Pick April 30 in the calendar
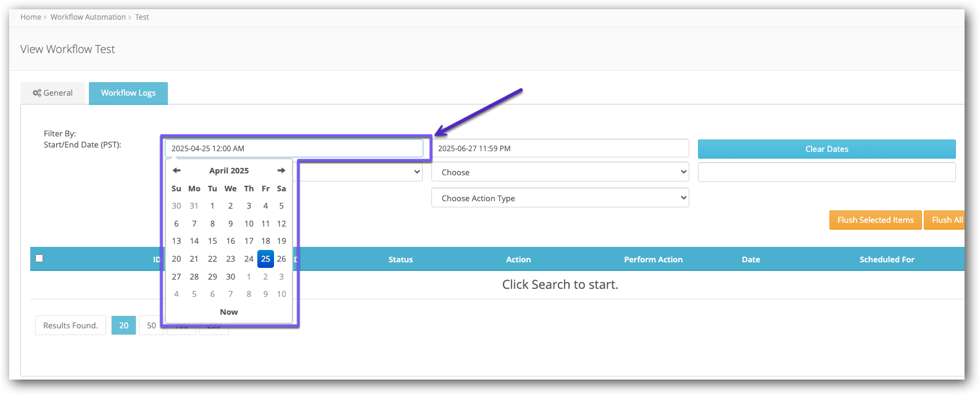Image resolution: width=980 pixels, height=395 pixels. click(230, 276)
